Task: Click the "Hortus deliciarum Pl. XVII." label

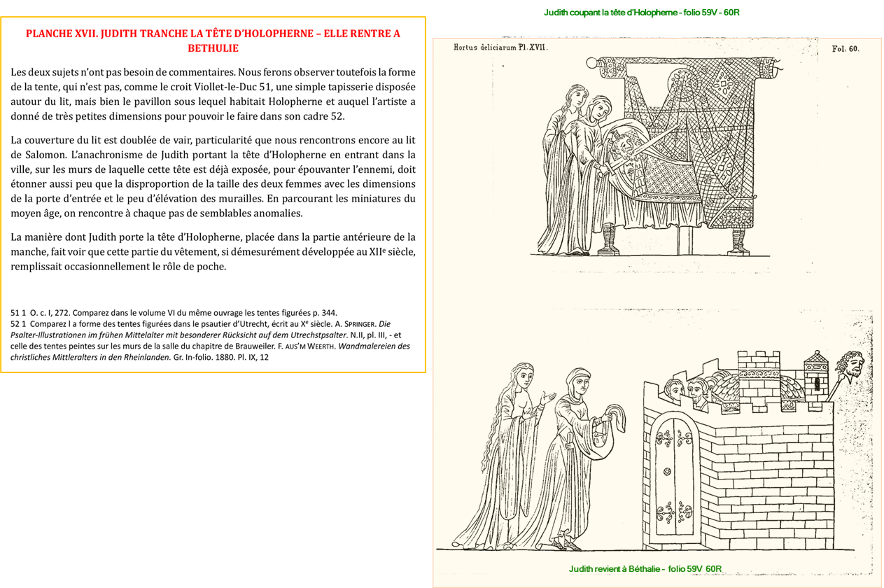Action: coord(500,48)
